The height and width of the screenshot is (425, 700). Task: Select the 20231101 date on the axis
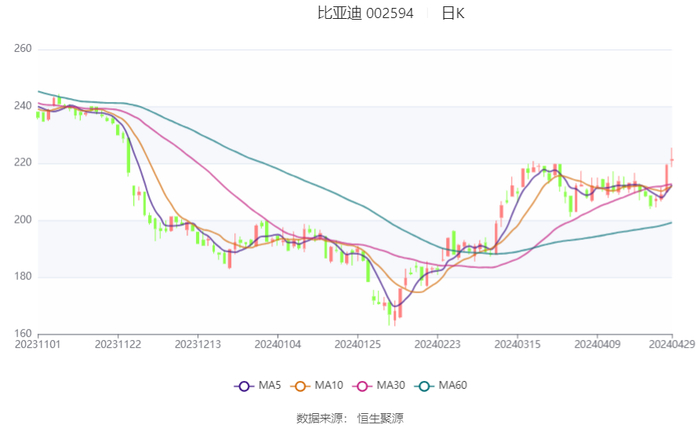pyautogui.click(x=39, y=343)
